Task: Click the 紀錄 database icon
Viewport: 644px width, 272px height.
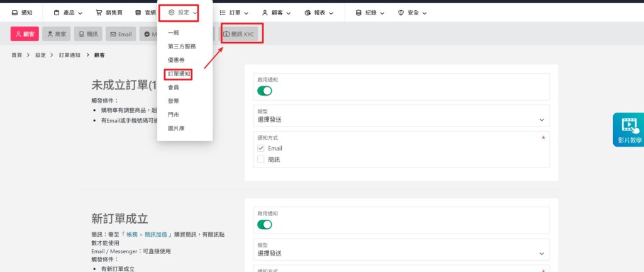Action: coord(358,13)
